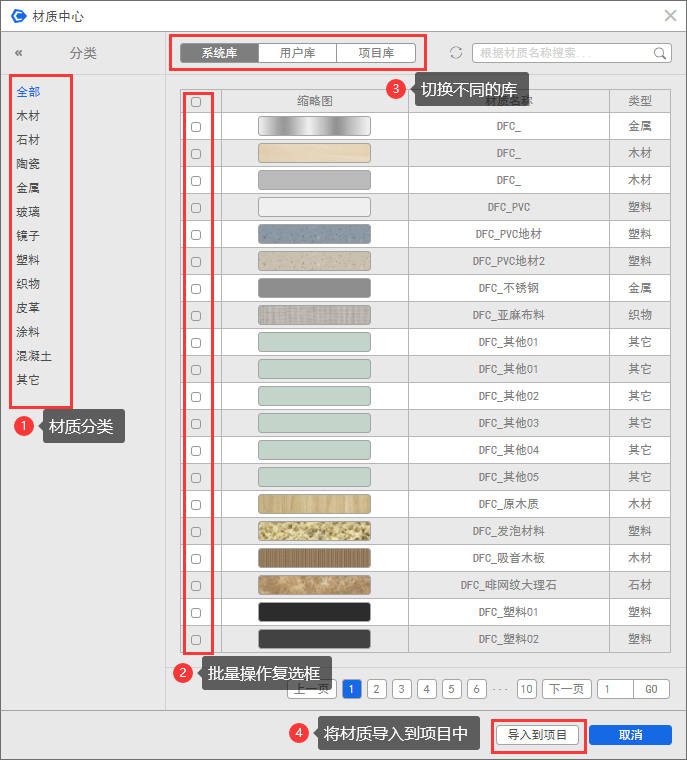Viewport: 687px width, 760px height.
Task: Switch to the 用户库 tab
Action: [x=297, y=54]
